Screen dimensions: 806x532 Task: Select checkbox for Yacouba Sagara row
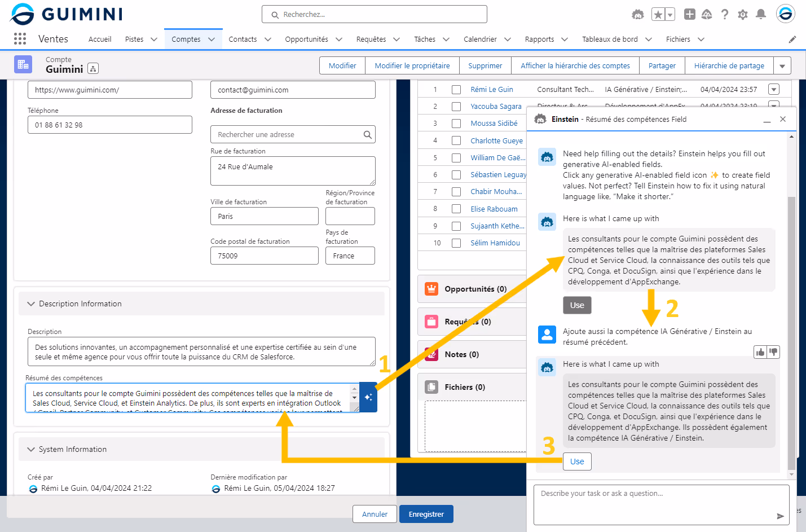(456, 107)
